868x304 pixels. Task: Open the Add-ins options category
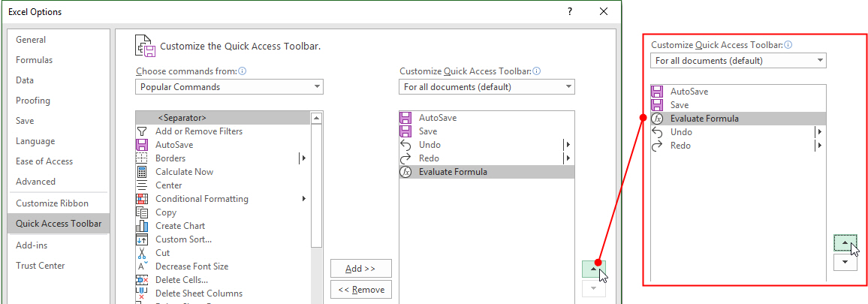point(59,245)
